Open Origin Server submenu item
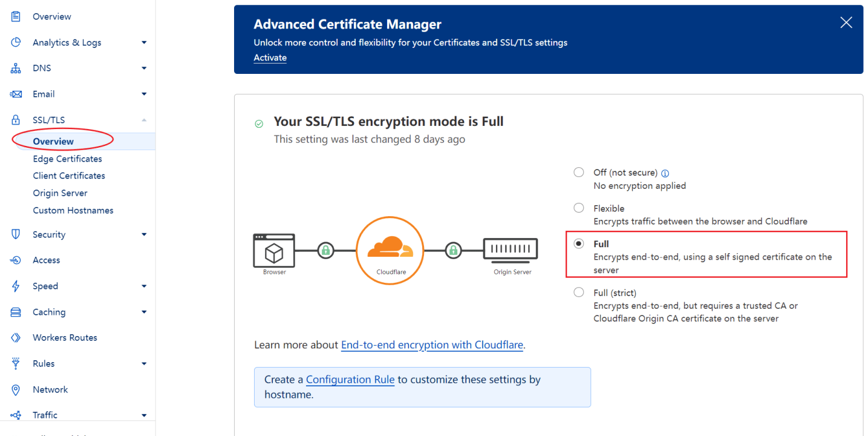The image size is (868, 436). pos(60,193)
